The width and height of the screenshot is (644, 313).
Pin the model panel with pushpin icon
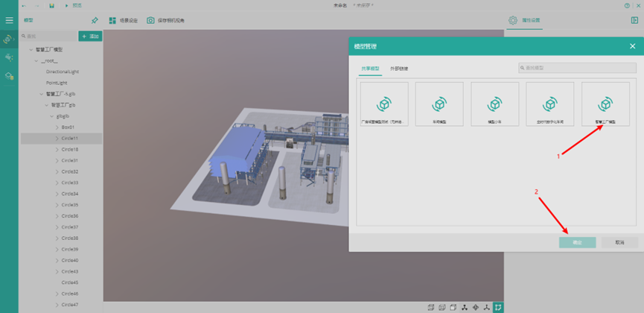click(95, 20)
